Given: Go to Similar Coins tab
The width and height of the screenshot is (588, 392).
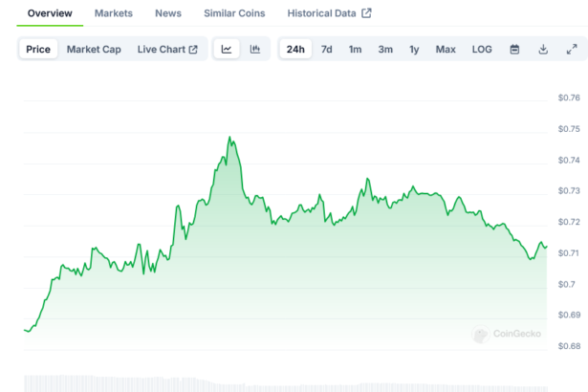Looking at the screenshot, I should 234,13.
